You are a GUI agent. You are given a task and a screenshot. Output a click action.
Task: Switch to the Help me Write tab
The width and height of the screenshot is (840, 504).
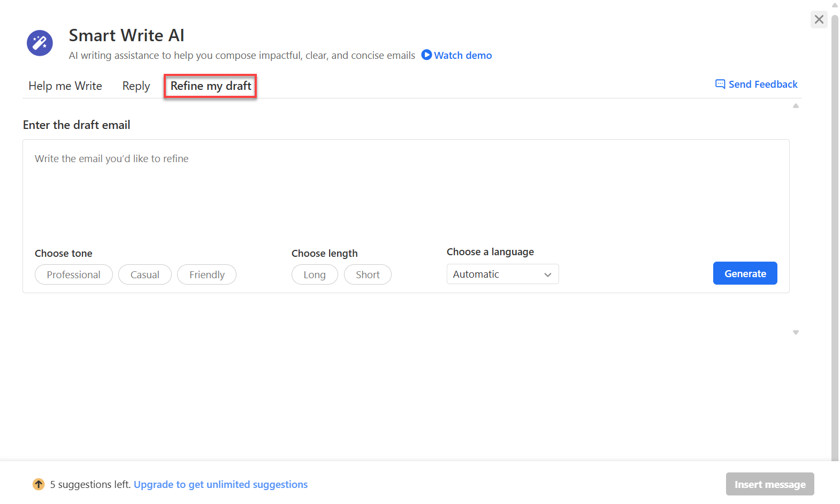click(x=65, y=86)
